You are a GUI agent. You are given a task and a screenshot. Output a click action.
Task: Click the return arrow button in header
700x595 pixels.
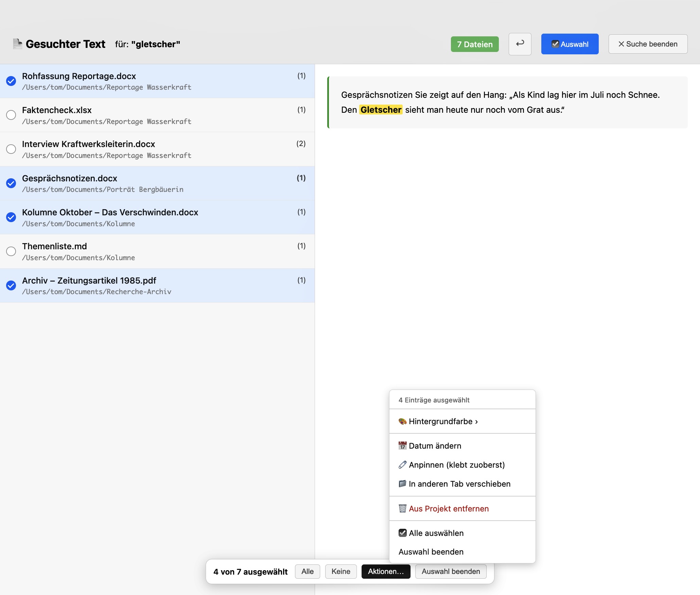point(520,44)
